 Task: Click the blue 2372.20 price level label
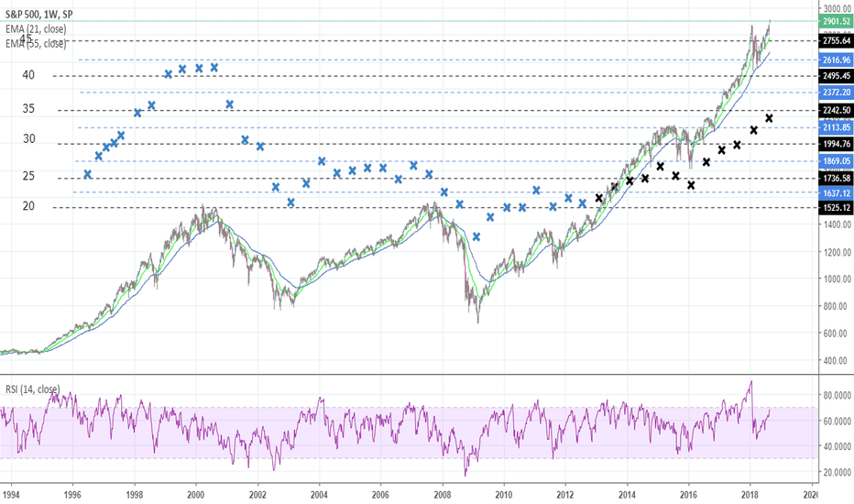click(836, 93)
